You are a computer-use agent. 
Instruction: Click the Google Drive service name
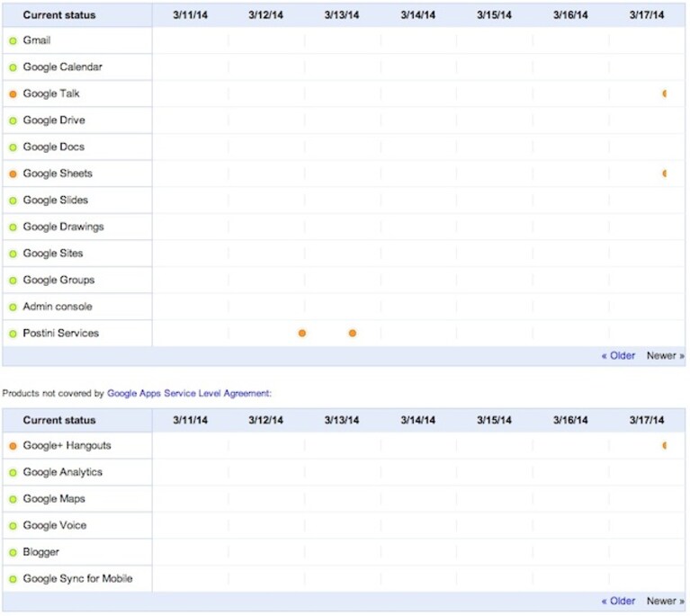[x=54, y=121]
